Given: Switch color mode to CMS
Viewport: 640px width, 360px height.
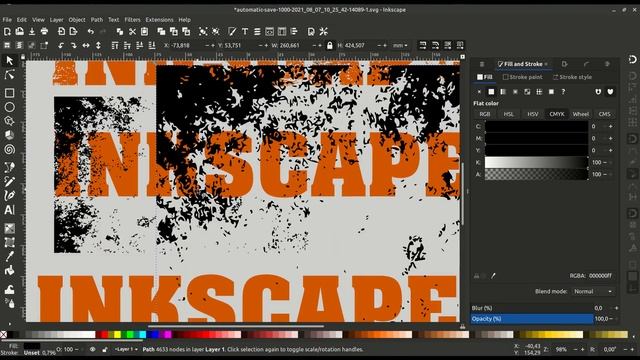Looking at the screenshot, I should coord(604,114).
